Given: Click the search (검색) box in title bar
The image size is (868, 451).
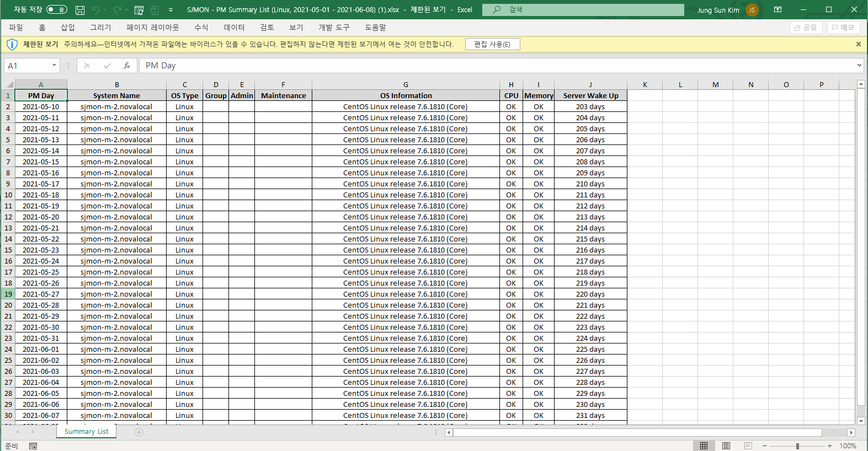Looking at the screenshot, I should click(x=583, y=9).
